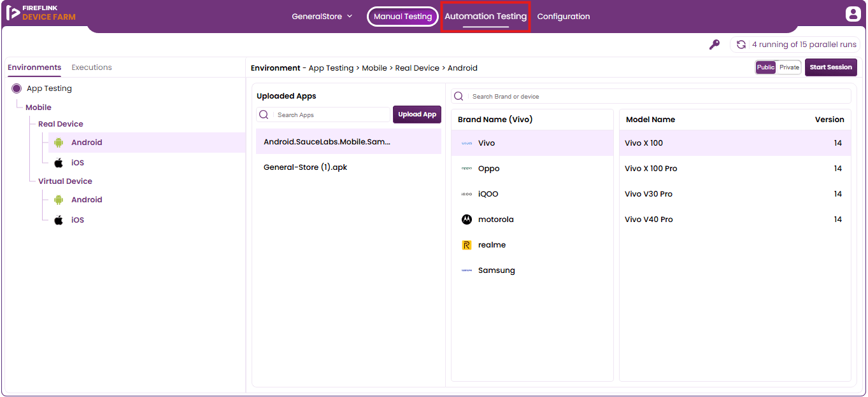Viewport: 868px width, 397px height.
Task: Click the Vivo brand logo
Action: 467,143
